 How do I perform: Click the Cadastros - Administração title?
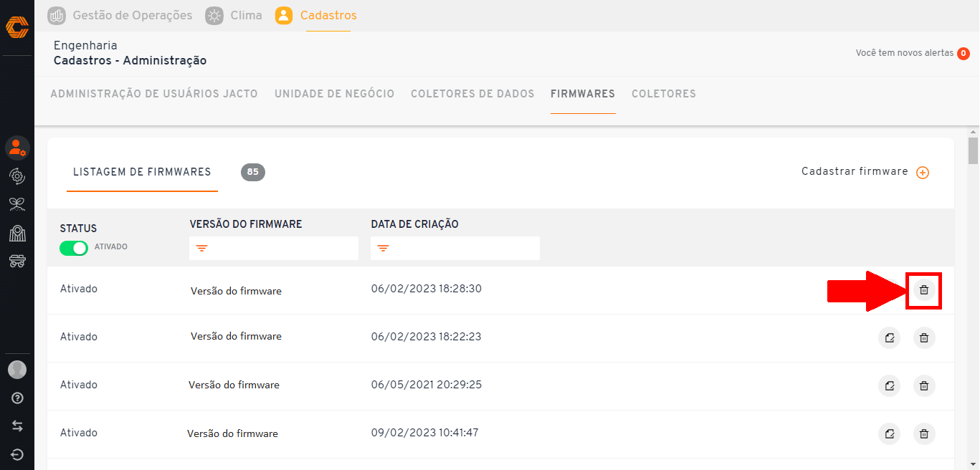[x=130, y=61]
